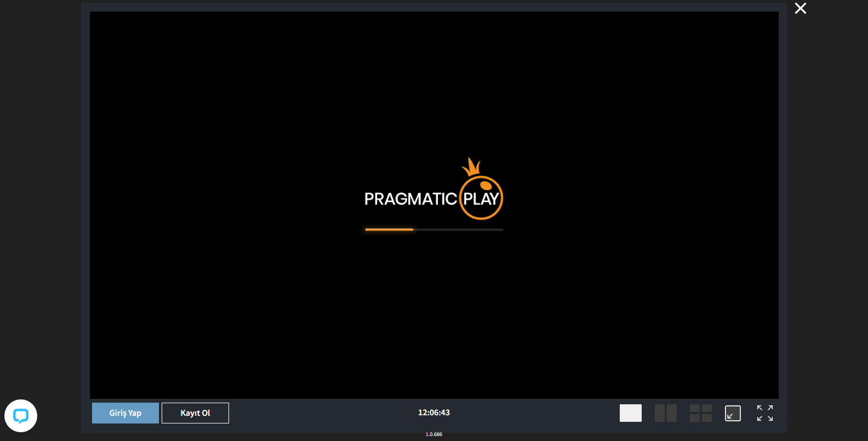
Task: Click the 1.0.686 version number
Action: 433,434
